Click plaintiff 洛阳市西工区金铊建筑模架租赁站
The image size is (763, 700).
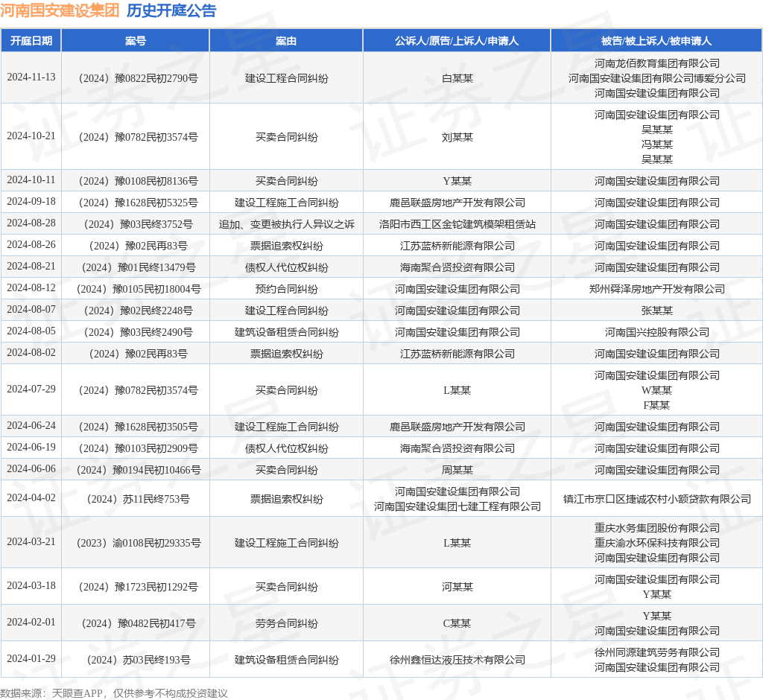457,224
